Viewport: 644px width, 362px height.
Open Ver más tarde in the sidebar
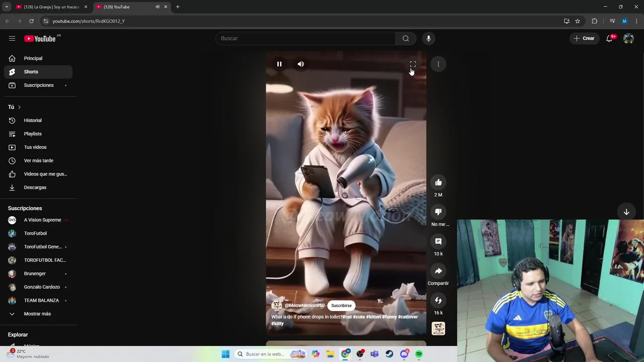click(38, 160)
